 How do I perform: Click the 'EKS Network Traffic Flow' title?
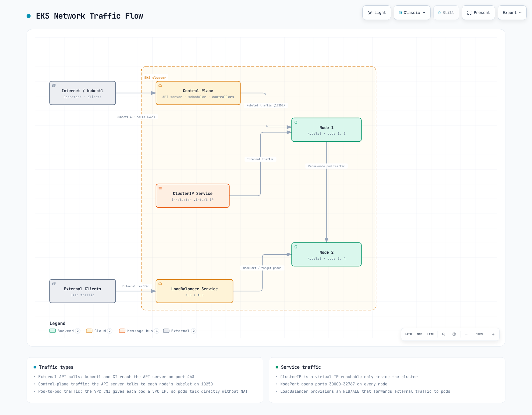(x=89, y=16)
